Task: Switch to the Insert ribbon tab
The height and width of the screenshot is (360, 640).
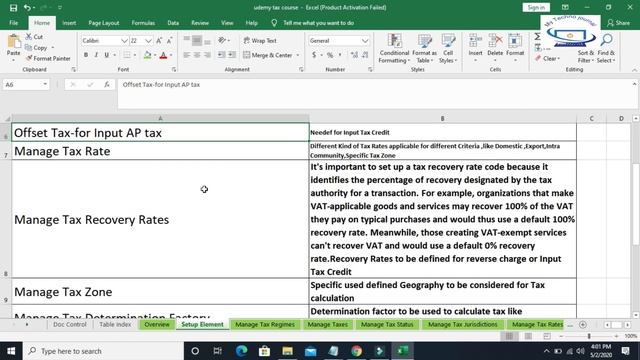Action: (x=69, y=23)
